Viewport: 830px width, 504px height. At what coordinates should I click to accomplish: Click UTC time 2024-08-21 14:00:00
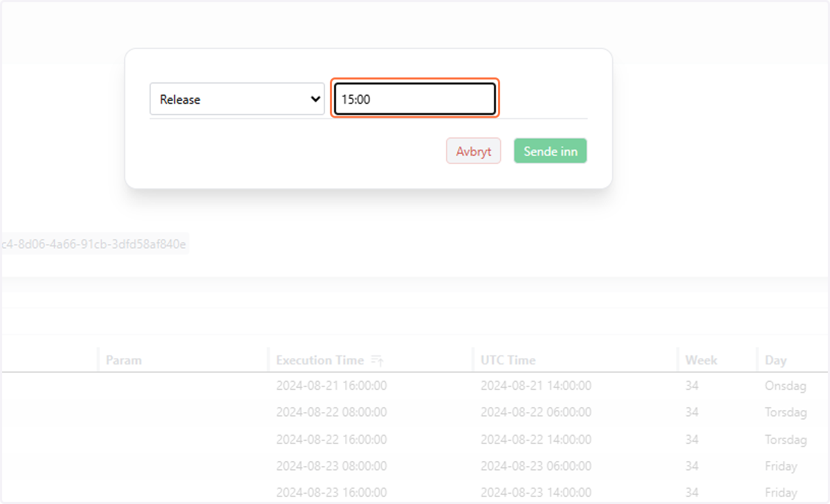pos(536,385)
